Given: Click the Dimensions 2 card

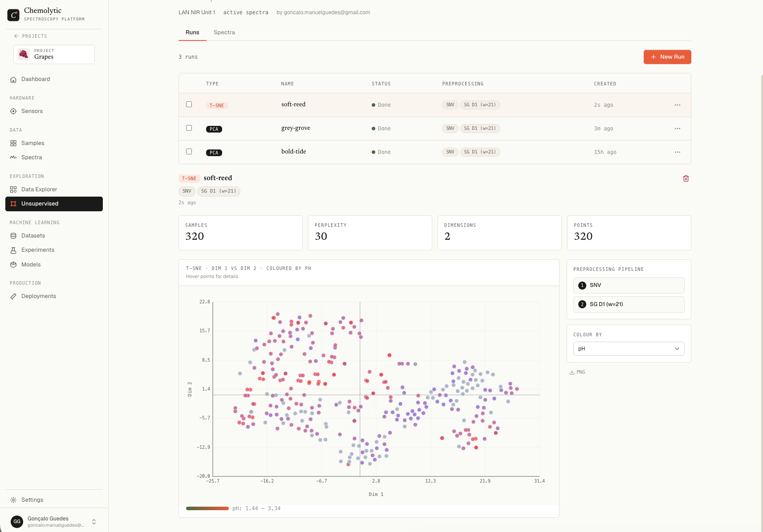Looking at the screenshot, I should coord(499,233).
